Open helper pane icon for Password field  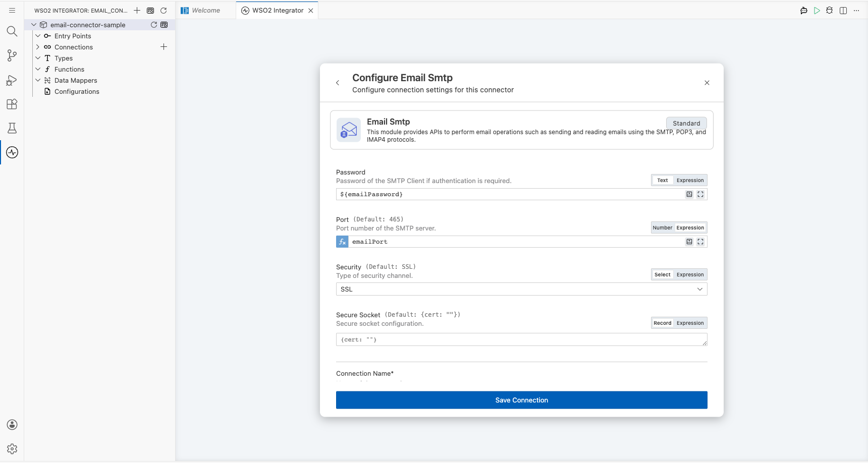coord(689,194)
